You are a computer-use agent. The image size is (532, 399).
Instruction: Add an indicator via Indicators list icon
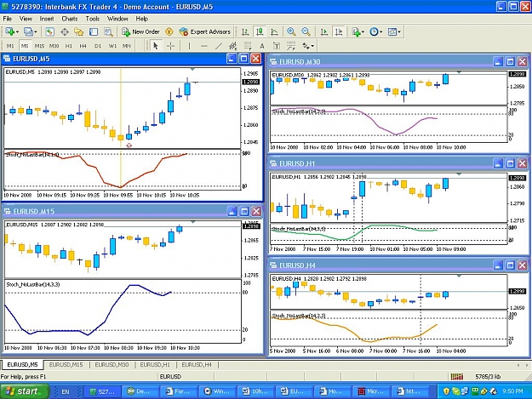[x=356, y=31]
